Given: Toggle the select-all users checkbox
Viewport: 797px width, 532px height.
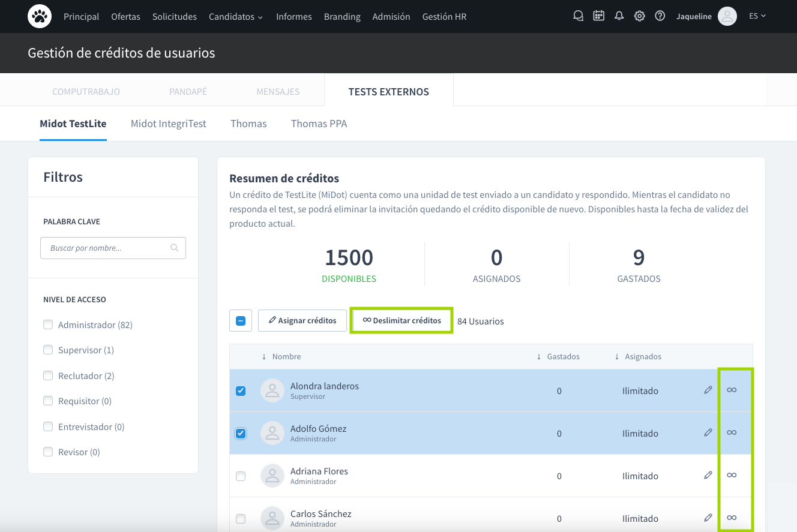Looking at the screenshot, I should pos(241,321).
